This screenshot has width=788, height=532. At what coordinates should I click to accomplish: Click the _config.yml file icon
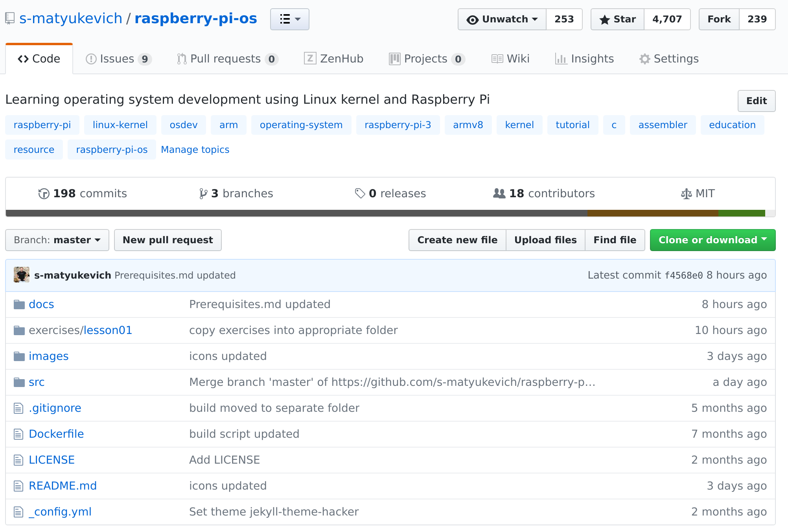pyautogui.click(x=18, y=512)
